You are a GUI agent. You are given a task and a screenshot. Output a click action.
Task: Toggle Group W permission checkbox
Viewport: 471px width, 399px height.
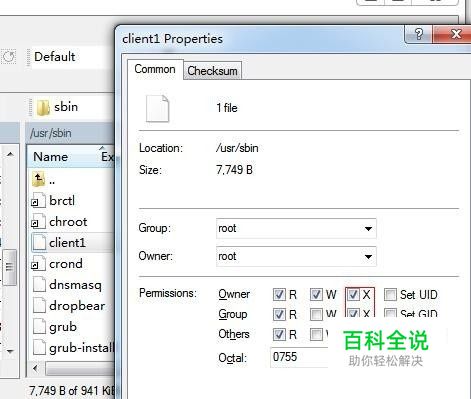pyautogui.click(x=316, y=314)
